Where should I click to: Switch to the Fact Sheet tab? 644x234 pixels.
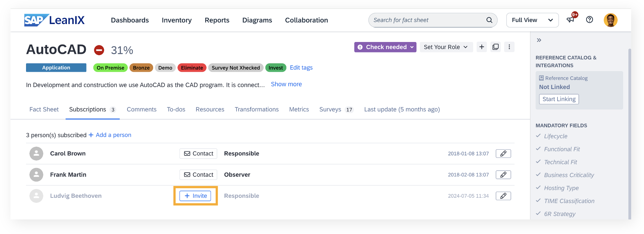click(x=44, y=109)
